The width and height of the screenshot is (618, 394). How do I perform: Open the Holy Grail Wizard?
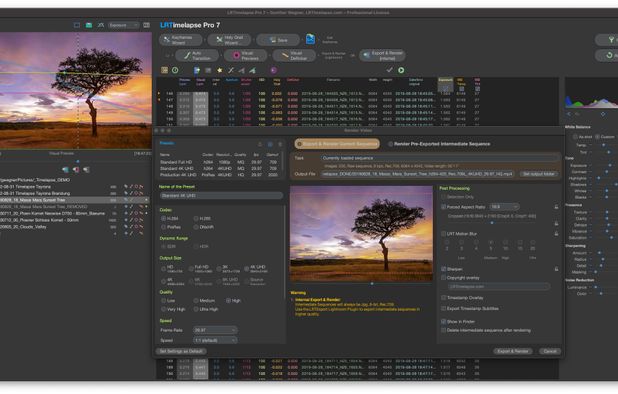click(x=229, y=40)
